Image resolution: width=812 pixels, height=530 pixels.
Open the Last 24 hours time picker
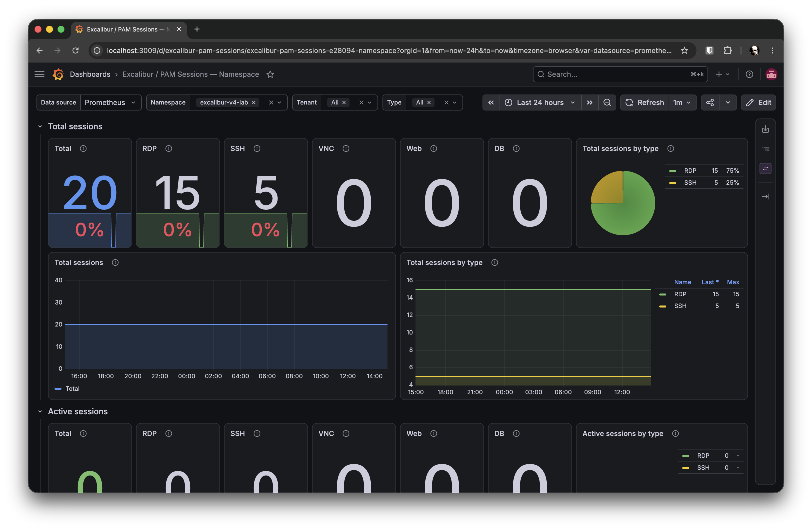[x=540, y=102]
